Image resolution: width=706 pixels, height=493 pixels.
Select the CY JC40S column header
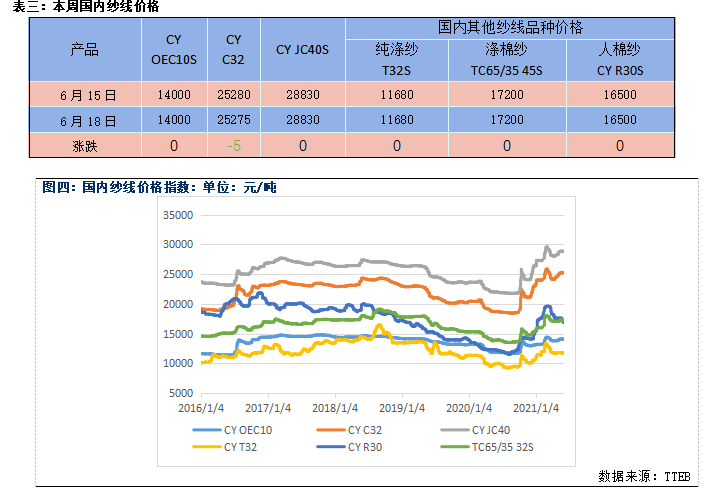pos(303,49)
